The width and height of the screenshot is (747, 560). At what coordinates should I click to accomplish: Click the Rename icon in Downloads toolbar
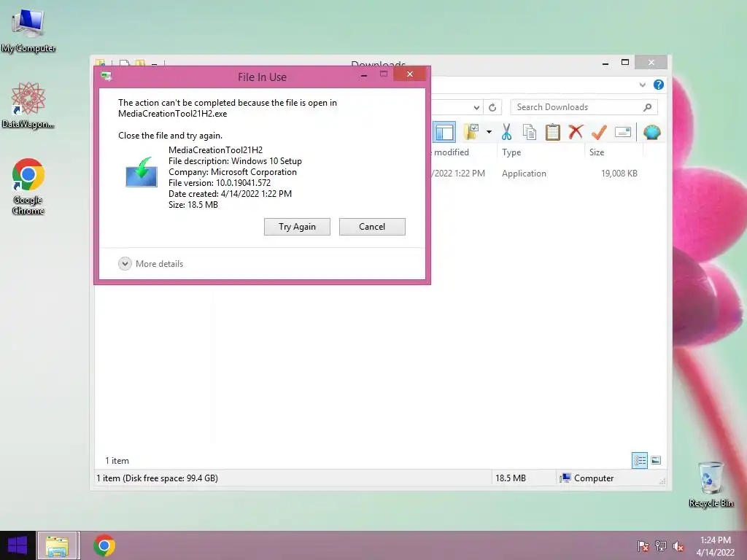click(x=623, y=132)
